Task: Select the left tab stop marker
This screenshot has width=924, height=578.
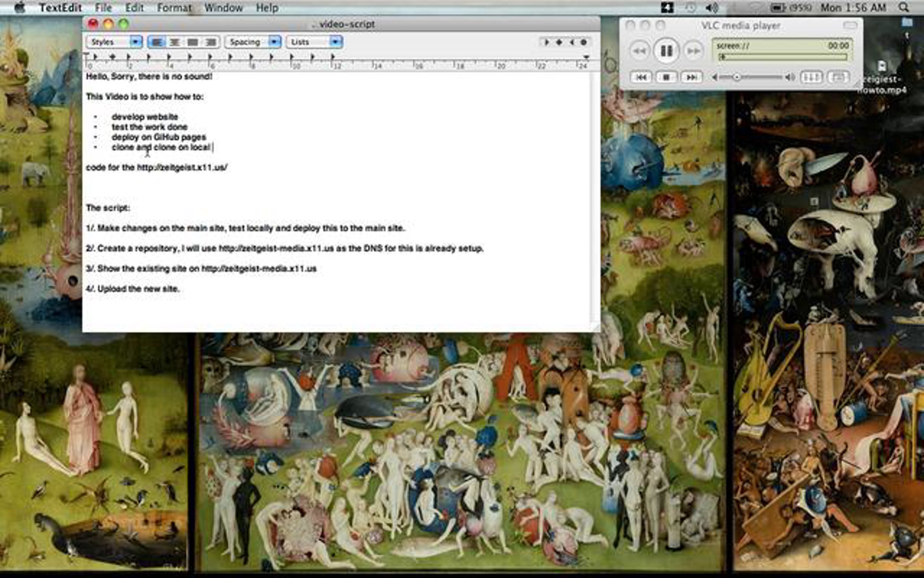Action: 547,42
